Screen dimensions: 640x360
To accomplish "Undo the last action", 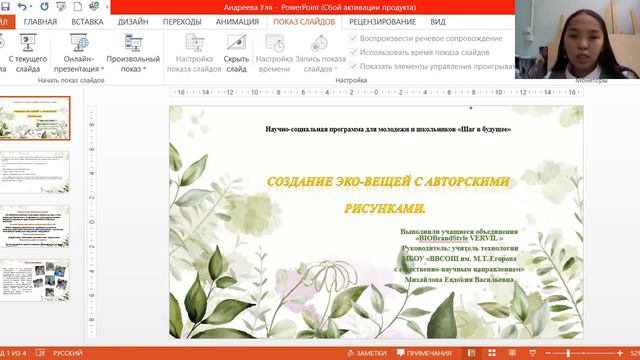I will click(x=22, y=7).
